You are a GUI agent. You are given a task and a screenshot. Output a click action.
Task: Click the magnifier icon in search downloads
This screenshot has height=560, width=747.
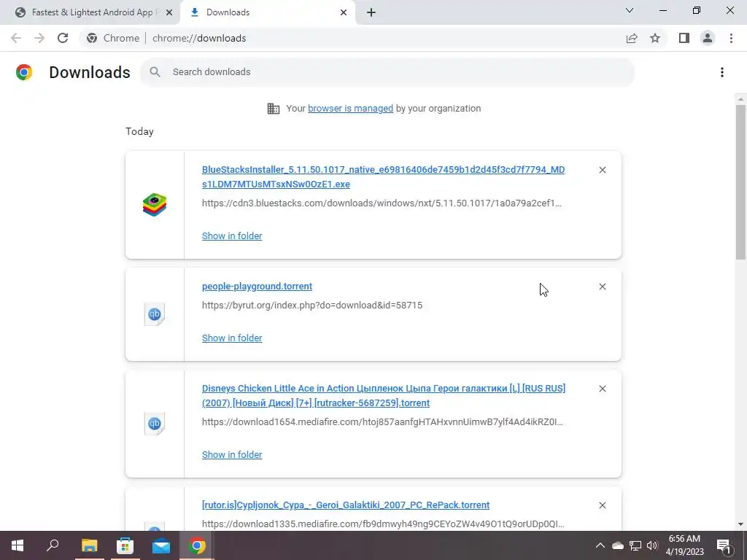[x=155, y=72]
